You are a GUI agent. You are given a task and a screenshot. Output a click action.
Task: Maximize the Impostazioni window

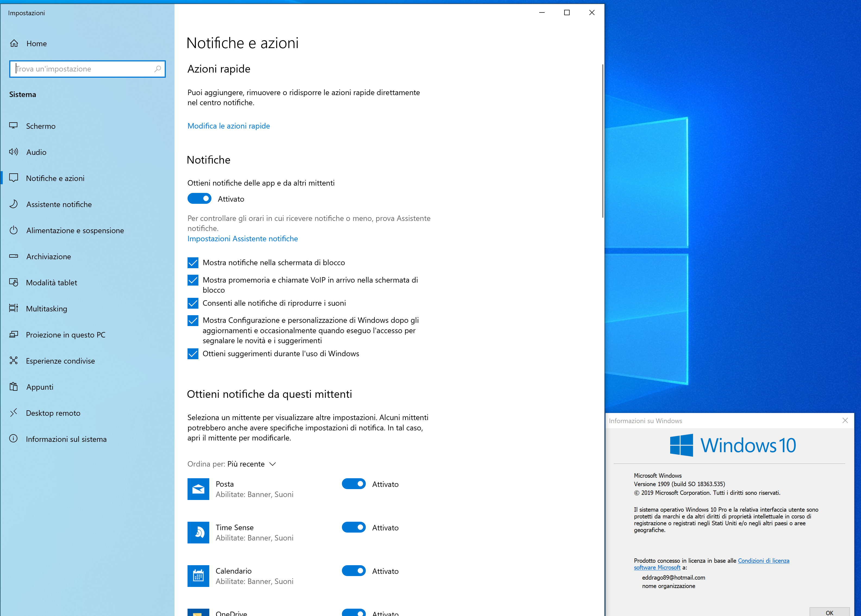click(x=567, y=12)
